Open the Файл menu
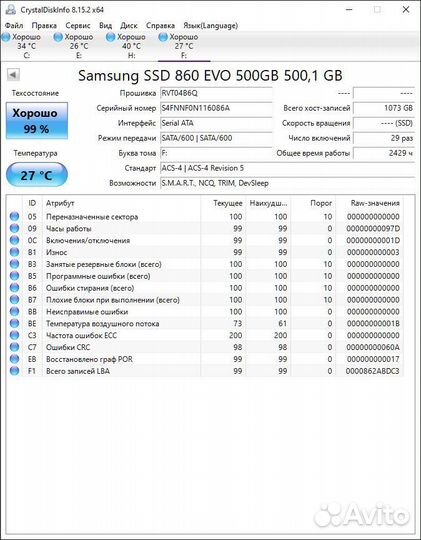 point(14,25)
